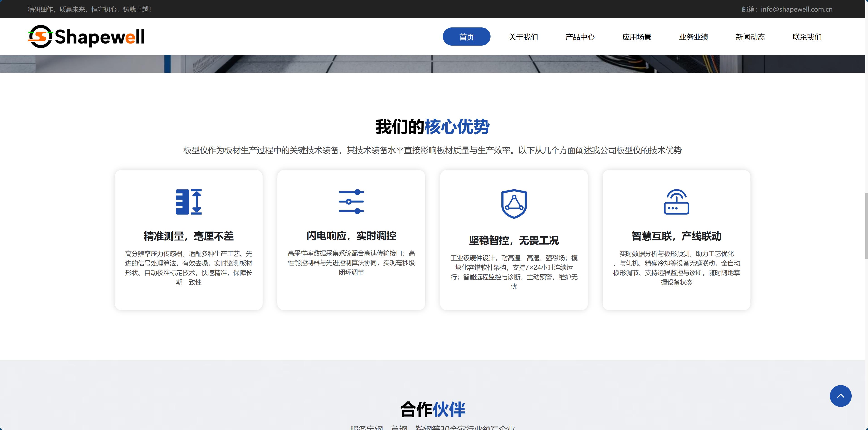The width and height of the screenshot is (868, 430).
Task: Click the equipment room banner image
Action: [432, 64]
